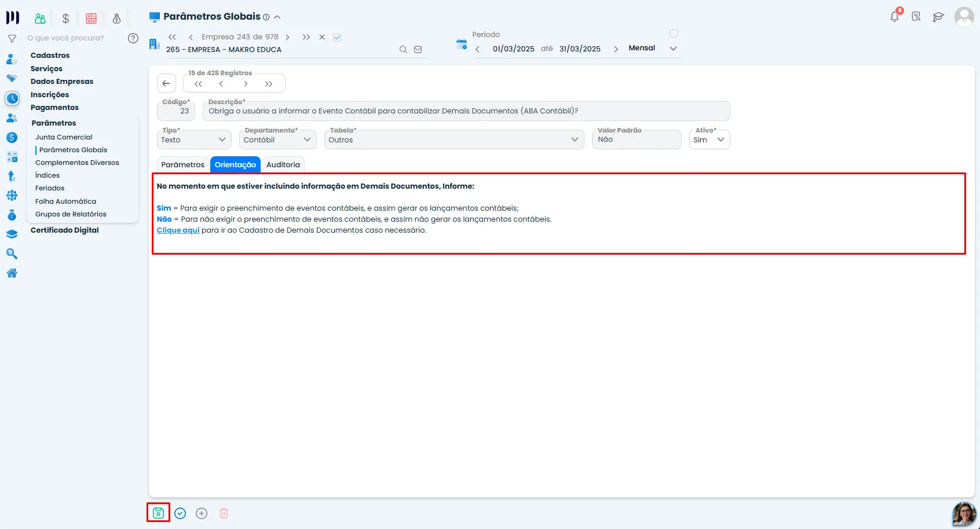Add a new record with plus icon
Viewport: 980px width, 529px height.
coord(202,513)
